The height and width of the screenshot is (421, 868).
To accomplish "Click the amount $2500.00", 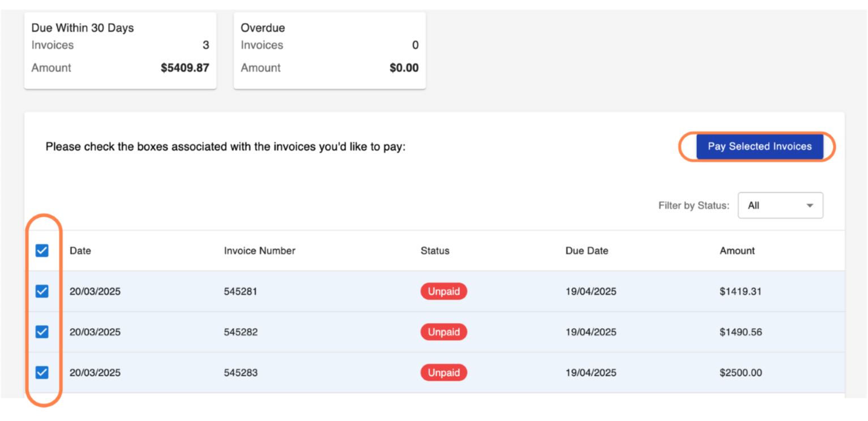I will pos(741,373).
